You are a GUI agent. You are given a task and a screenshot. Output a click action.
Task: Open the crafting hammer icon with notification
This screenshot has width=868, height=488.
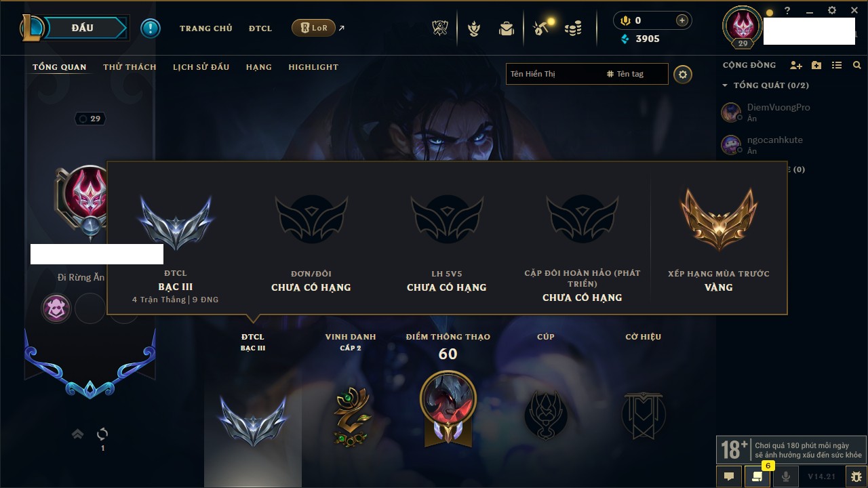tap(542, 28)
